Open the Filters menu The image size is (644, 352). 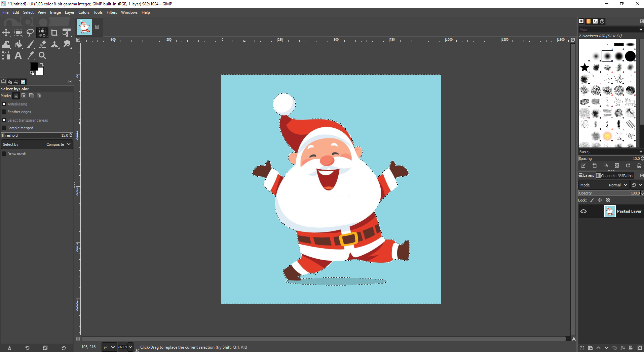tap(112, 12)
